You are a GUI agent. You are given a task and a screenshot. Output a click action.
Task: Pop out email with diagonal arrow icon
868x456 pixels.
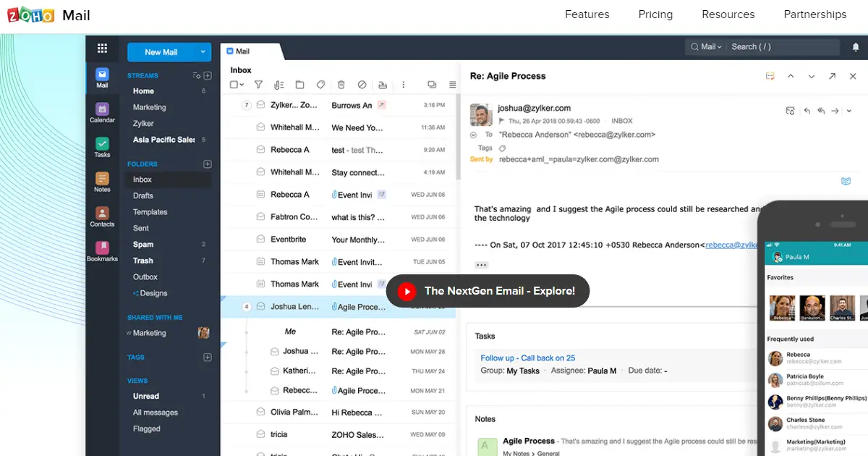coord(832,76)
